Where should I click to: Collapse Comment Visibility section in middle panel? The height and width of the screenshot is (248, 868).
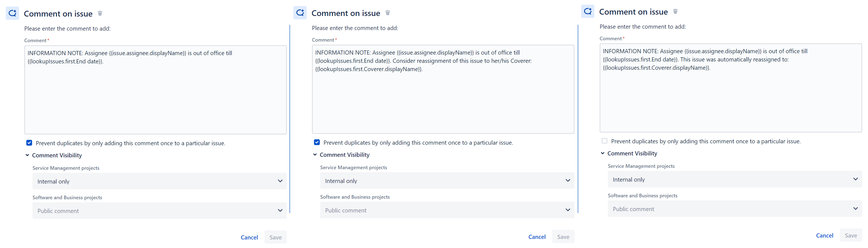315,155
